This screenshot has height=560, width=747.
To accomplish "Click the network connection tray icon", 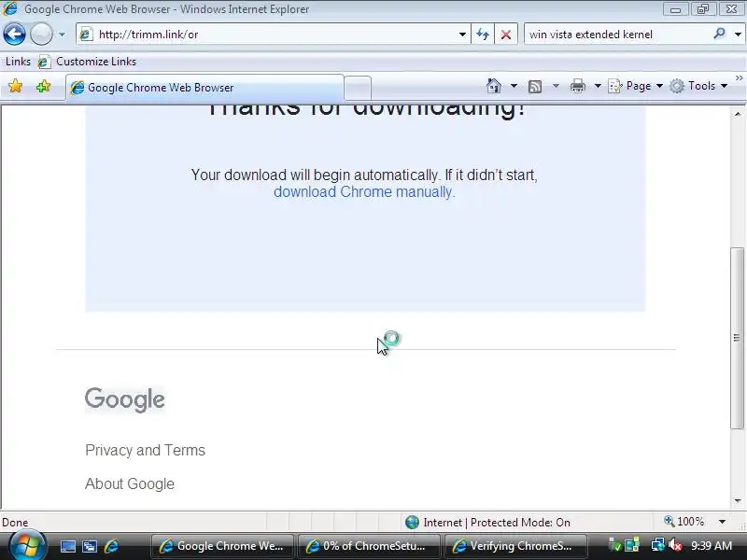I will coord(658,545).
